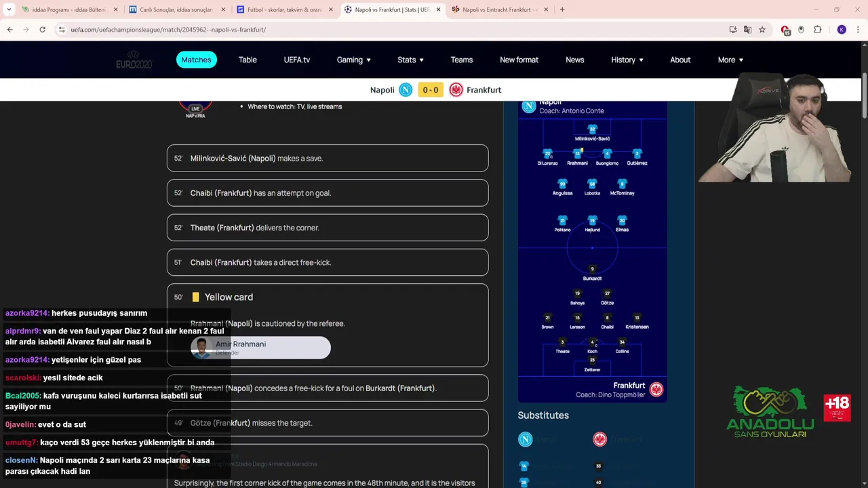Expand the Gaming dropdown menu
Viewport: 868px width, 488px height.
[354, 60]
